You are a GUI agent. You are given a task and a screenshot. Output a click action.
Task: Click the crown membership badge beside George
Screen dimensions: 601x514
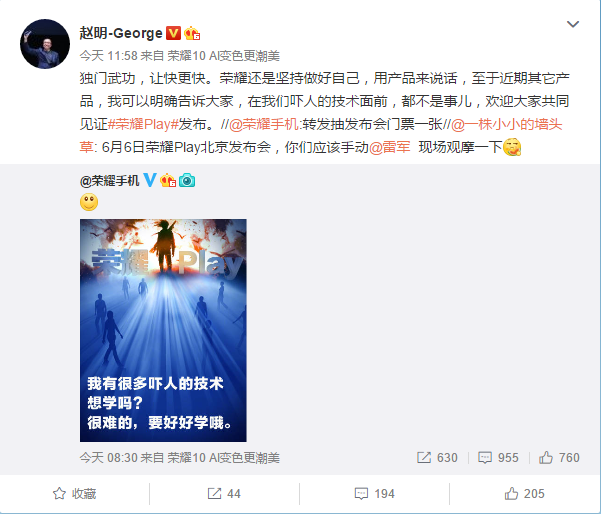click(192, 34)
